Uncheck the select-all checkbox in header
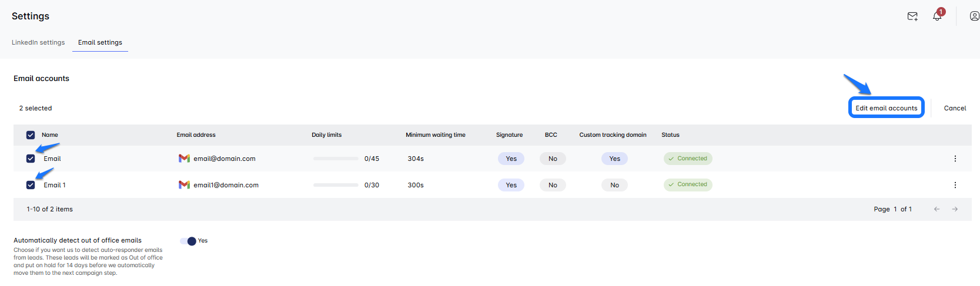 pos(31,135)
